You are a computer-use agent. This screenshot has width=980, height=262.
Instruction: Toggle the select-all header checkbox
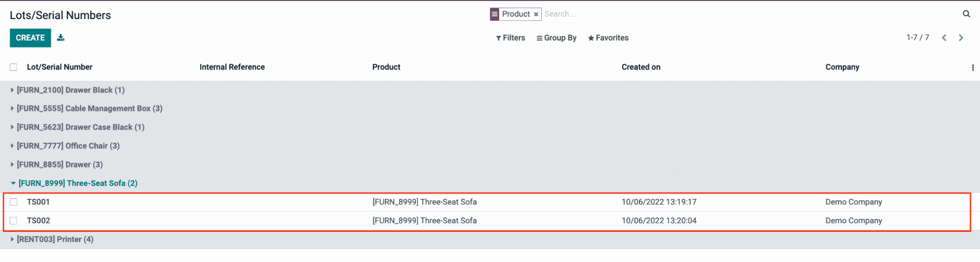14,67
